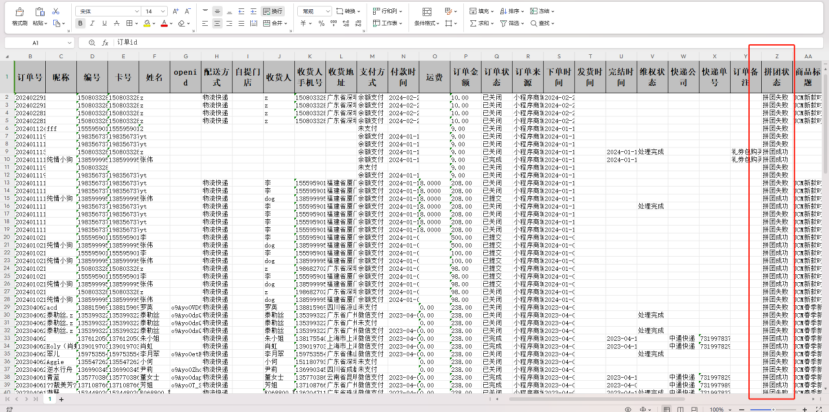
Task: Open the Filter (筛选) menu
Action: click(511, 23)
